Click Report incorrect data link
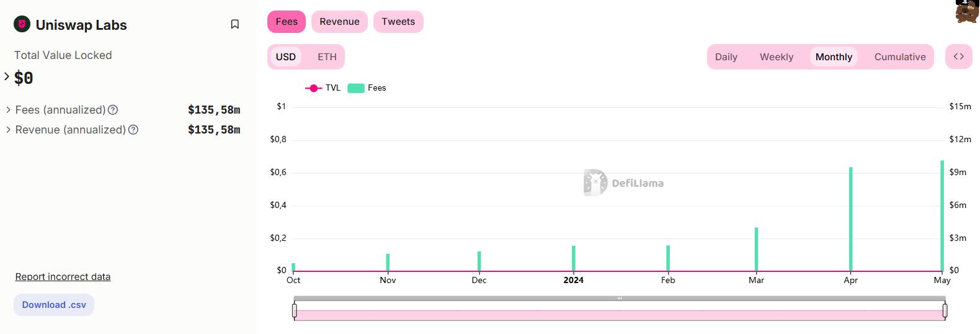 click(x=63, y=277)
